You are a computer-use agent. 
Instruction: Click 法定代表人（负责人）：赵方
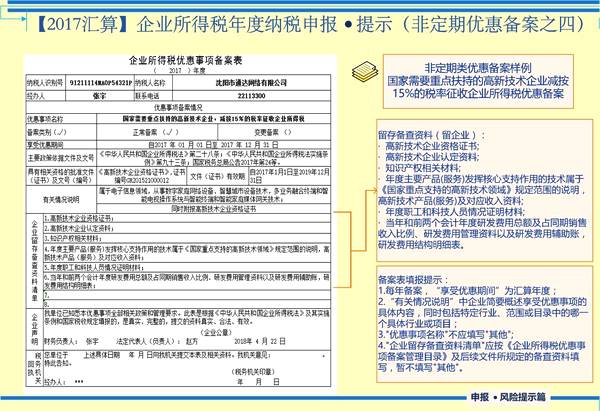coord(158,341)
